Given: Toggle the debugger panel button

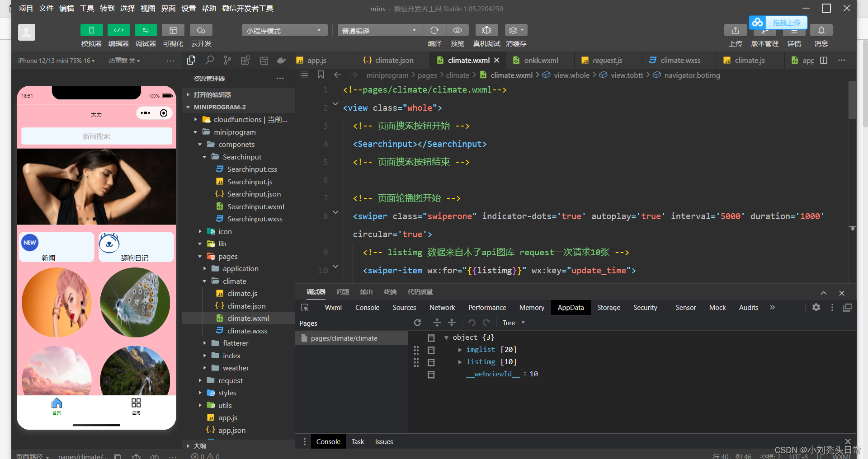Looking at the screenshot, I should [146, 30].
